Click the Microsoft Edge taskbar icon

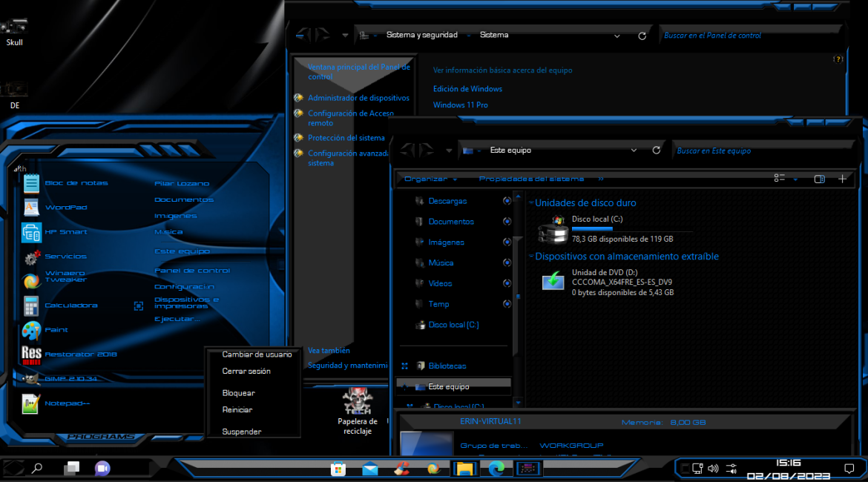tap(496, 469)
